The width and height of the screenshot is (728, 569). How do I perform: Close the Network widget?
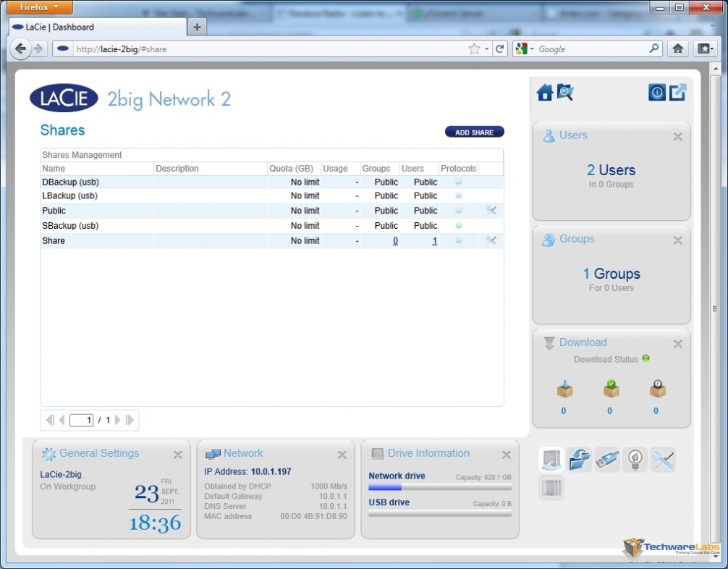point(342,455)
